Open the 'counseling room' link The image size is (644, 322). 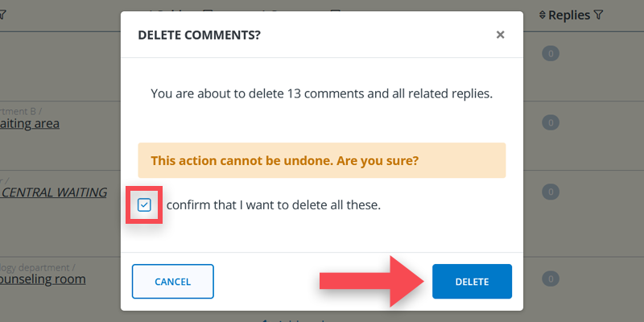click(42, 279)
